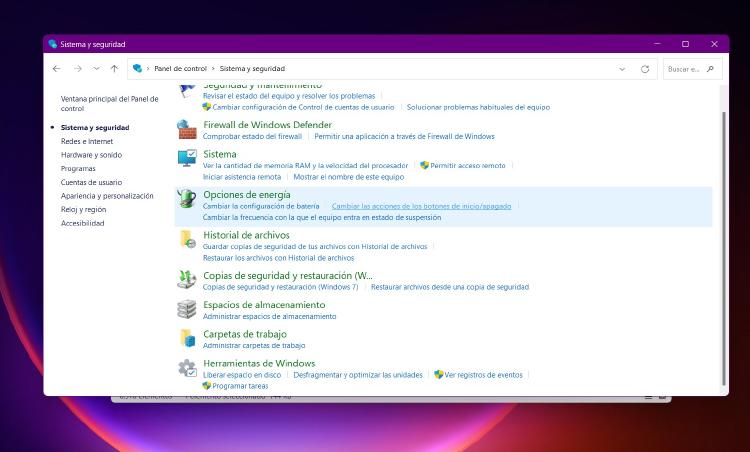Image resolution: width=750 pixels, height=452 pixels.
Task: Click Iniciar asistencia remota
Action: 242,177
